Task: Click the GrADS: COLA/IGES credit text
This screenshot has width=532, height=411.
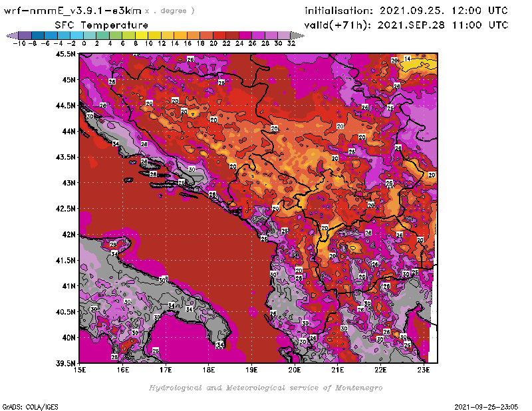Action: (30, 406)
